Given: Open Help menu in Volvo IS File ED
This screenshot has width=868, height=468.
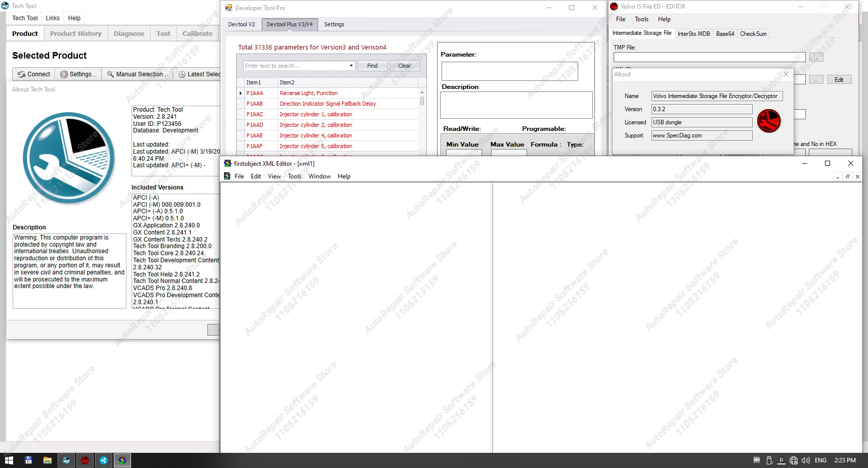Looking at the screenshot, I should point(664,19).
